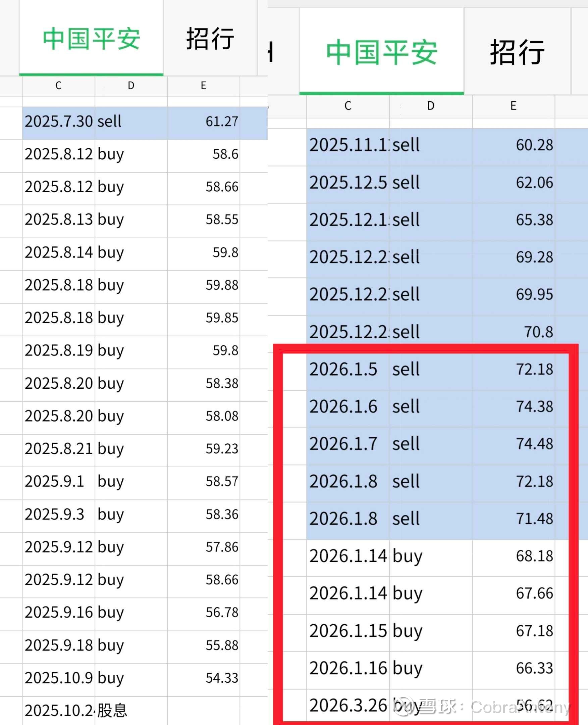Select the price cell 70.8

point(514,332)
